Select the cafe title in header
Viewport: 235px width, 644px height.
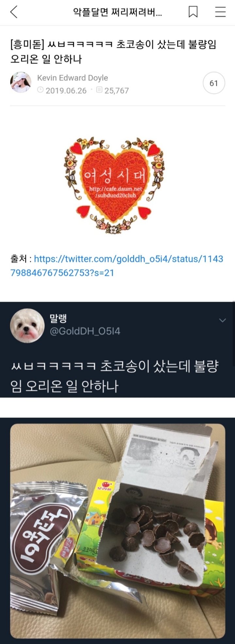coord(117,12)
